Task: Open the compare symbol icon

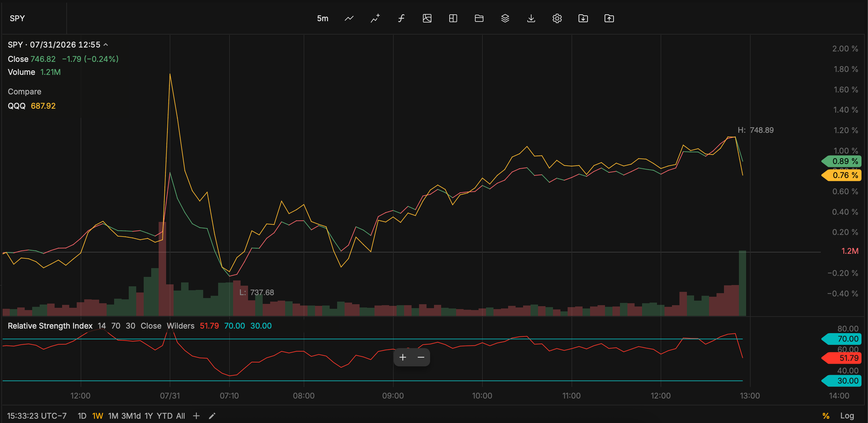Action: (375, 18)
